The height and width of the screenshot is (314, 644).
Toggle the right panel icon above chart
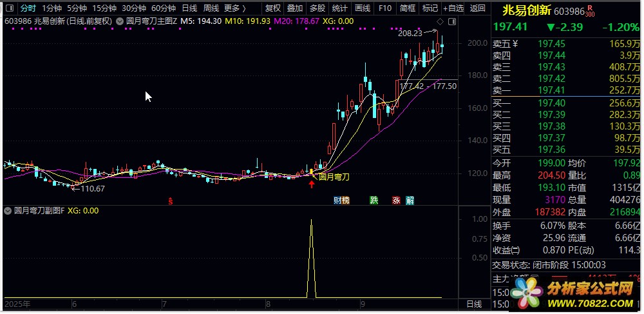click(452, 21)
